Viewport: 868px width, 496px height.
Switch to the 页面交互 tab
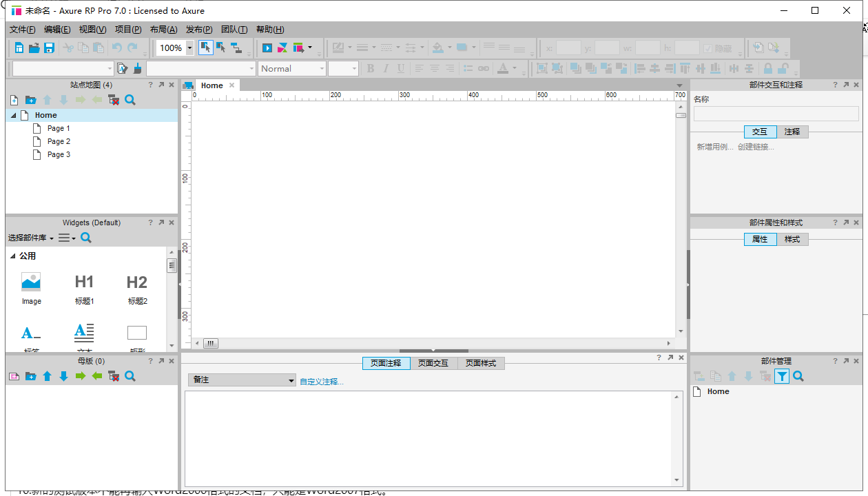click(x=433, y=363)
